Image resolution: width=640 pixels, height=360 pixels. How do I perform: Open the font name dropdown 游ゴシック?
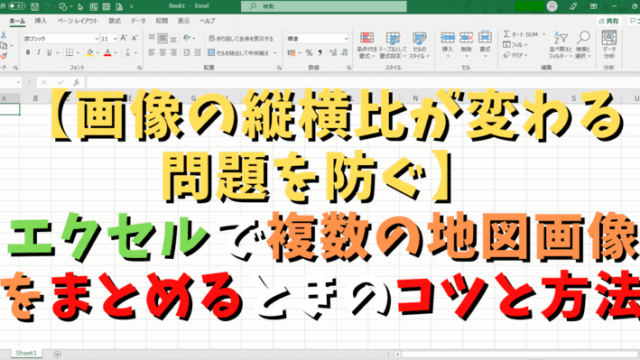[x=97, y=39]
